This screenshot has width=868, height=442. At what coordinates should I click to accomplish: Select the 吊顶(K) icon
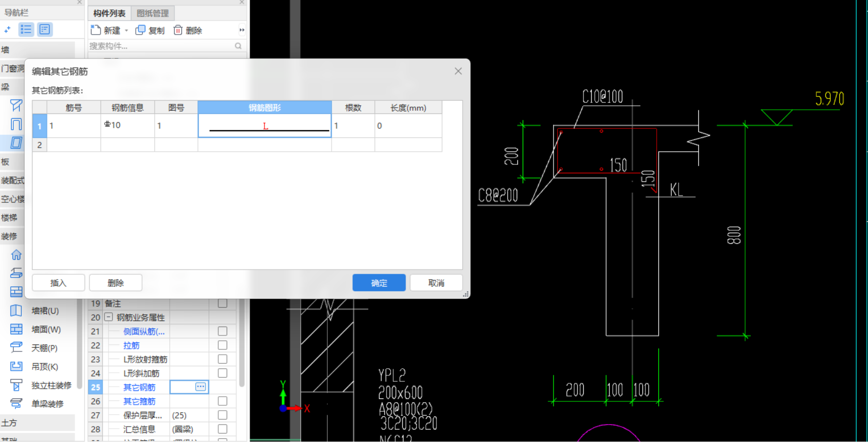pos(16,366)
